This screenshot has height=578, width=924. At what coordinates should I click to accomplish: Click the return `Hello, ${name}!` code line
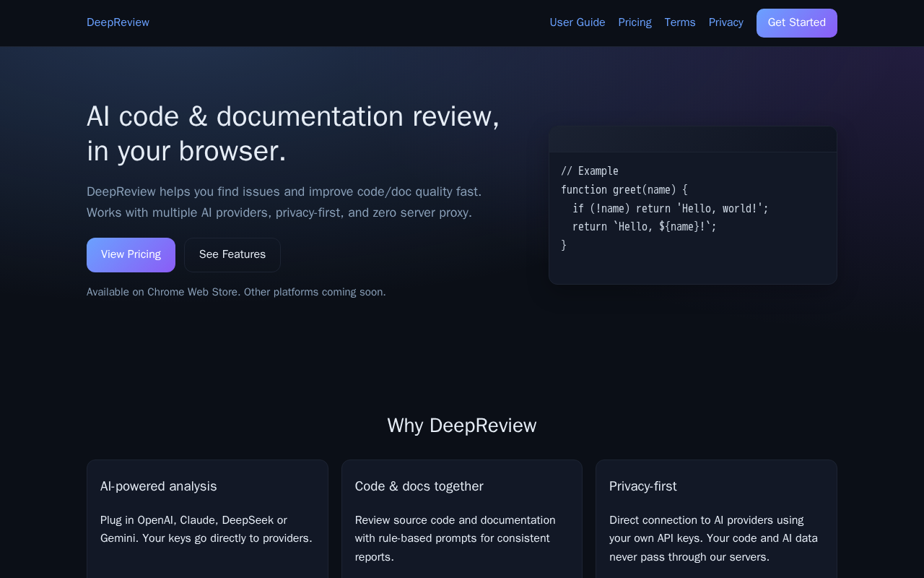point(645,227)
